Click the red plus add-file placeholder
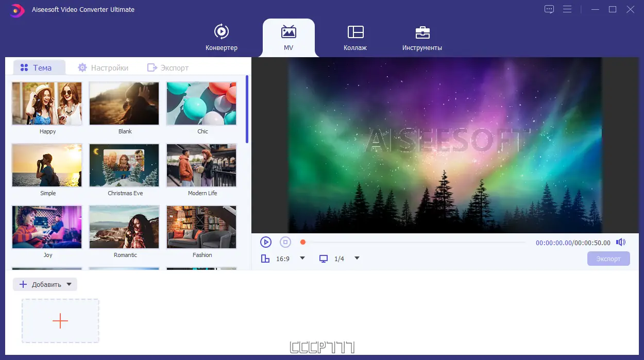644x360 pixels. (60, 321)
